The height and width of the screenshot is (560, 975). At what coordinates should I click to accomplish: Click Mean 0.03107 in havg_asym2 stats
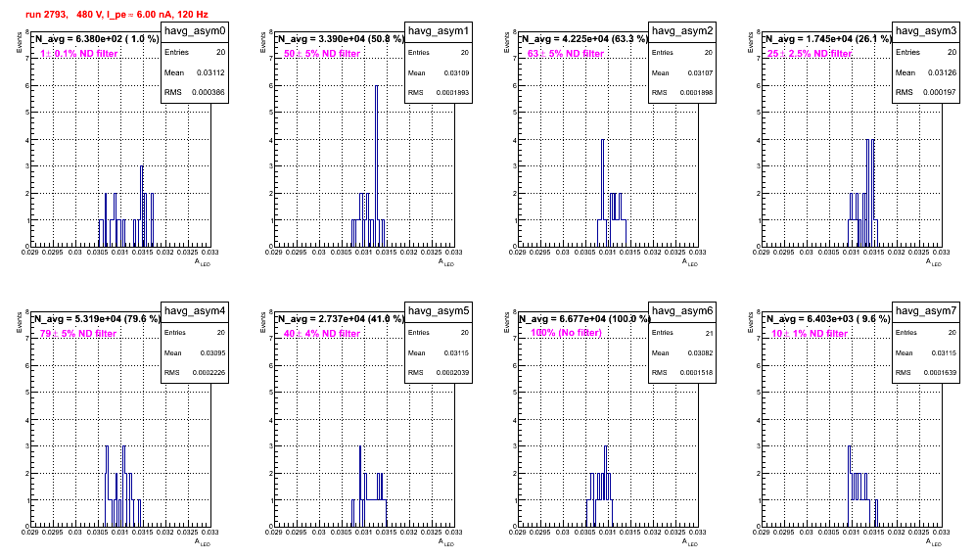tap(682, 72)
